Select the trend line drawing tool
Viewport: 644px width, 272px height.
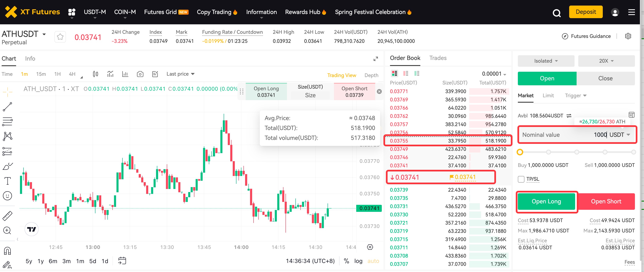(x=7, y=107)
